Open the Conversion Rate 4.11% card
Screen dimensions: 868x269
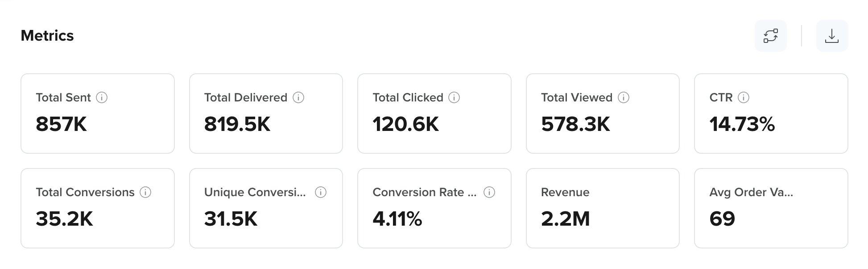coord(434,208)
